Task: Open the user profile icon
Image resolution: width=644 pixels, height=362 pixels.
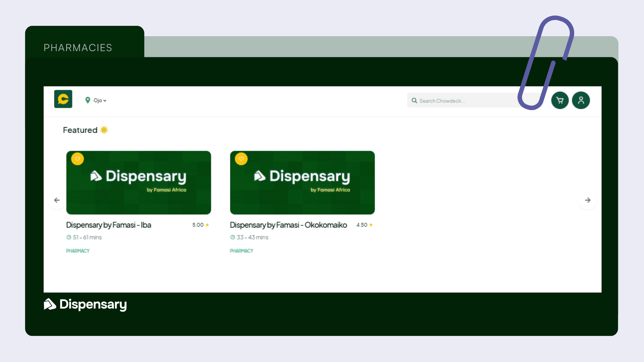Action: 581,100
